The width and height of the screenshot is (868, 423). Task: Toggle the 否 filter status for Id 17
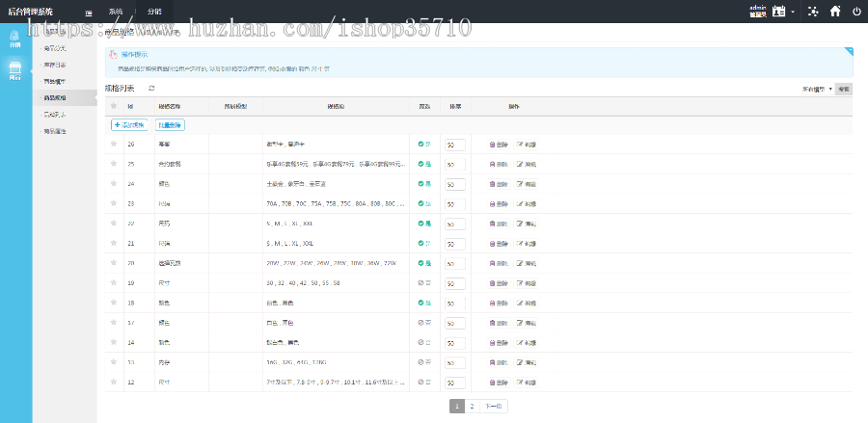pos(424,323)
